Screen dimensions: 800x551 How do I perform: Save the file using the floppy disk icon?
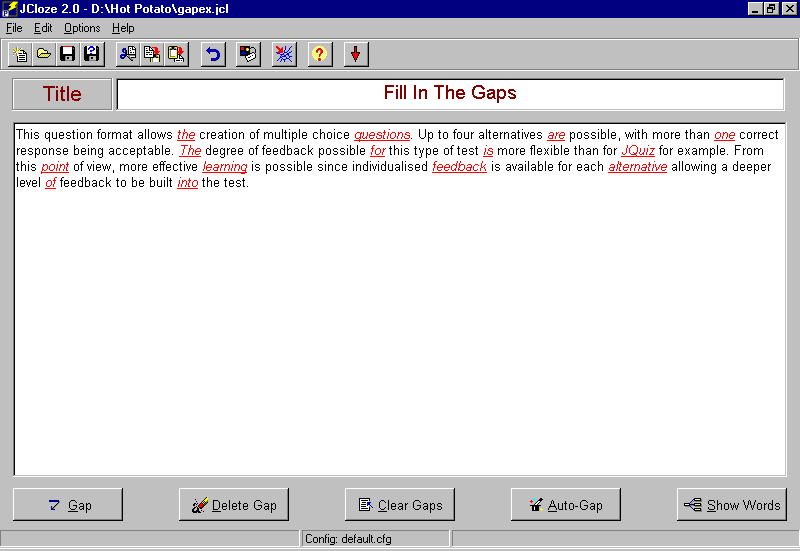68,54
